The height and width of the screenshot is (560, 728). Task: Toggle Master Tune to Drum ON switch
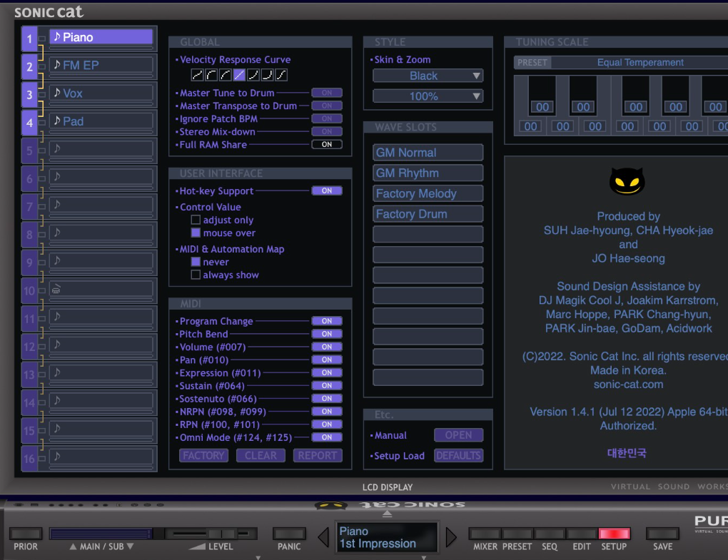pyautogui.click(x=327, y=93)
